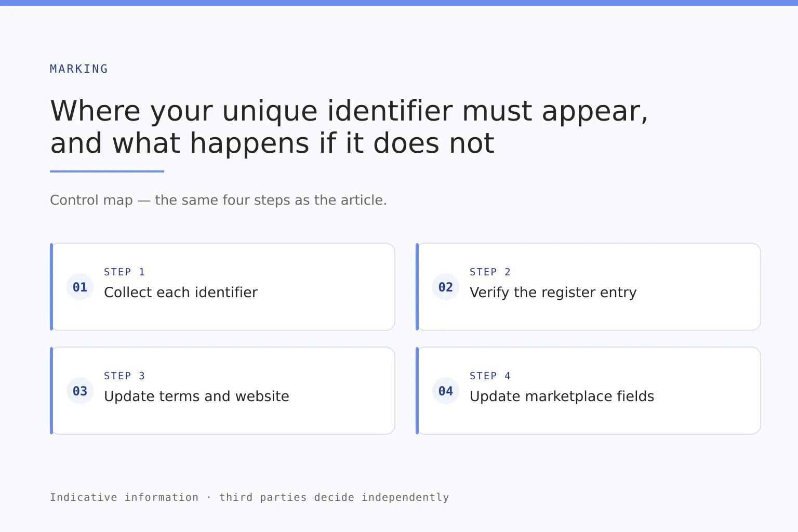The height and width of the screenshot is (532, 798).
Task: Select the Update terms and website card
Action: (x=222, y=391)
